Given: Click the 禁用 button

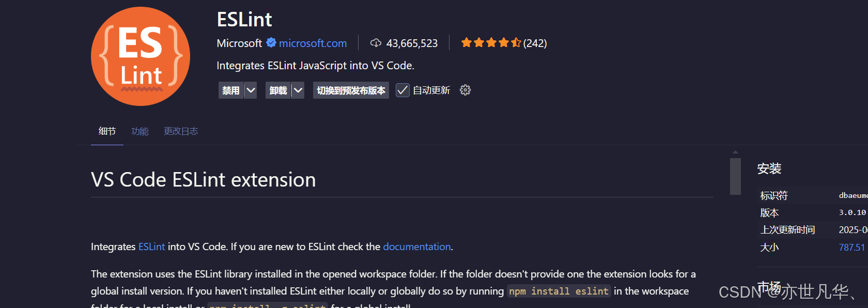Looking at the screenshot, I should (x=231, y=90).
